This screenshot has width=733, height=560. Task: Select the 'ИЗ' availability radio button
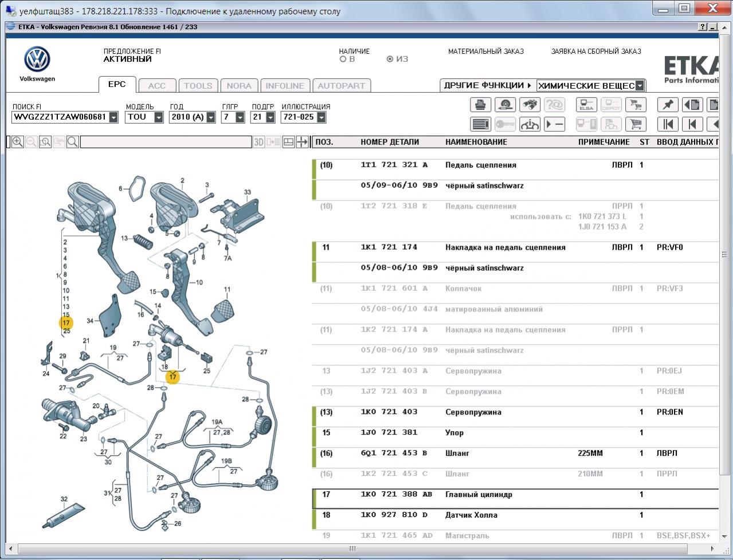click(x=390, y=59)
